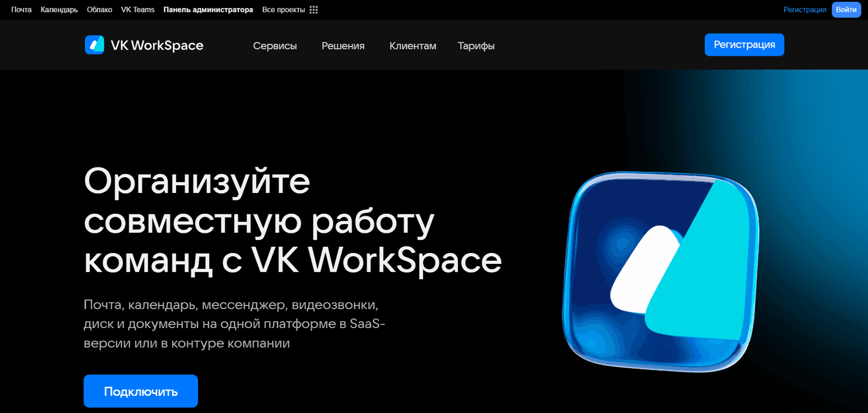Open the Решения navigation menu
This screenshot has height=413, width=868.
click(343, 46)
